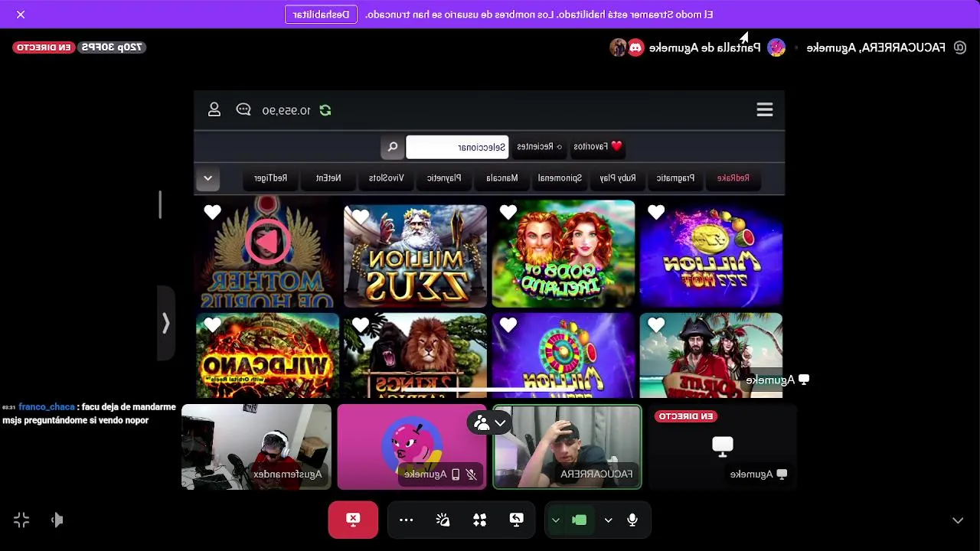Open the user profile icon on casino page
Screen dimensions: 980x551
coord(214,109)
